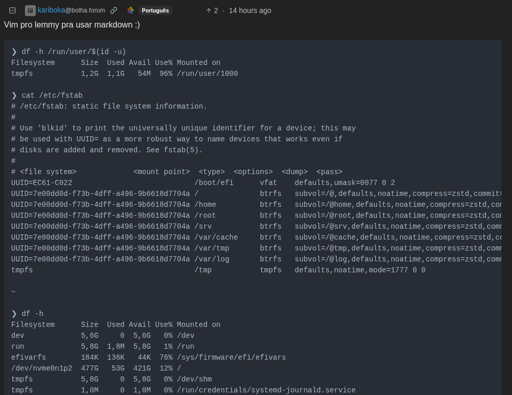Click 'subvol=/@cache' options text
The width and height of the screenshot is (512, 395).
[325, 237]
